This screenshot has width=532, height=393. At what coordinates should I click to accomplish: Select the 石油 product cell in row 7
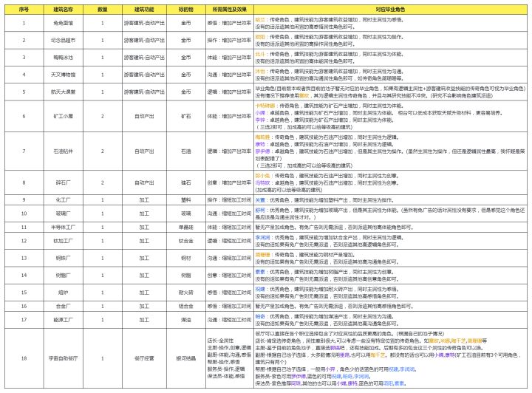click(186, 151)
